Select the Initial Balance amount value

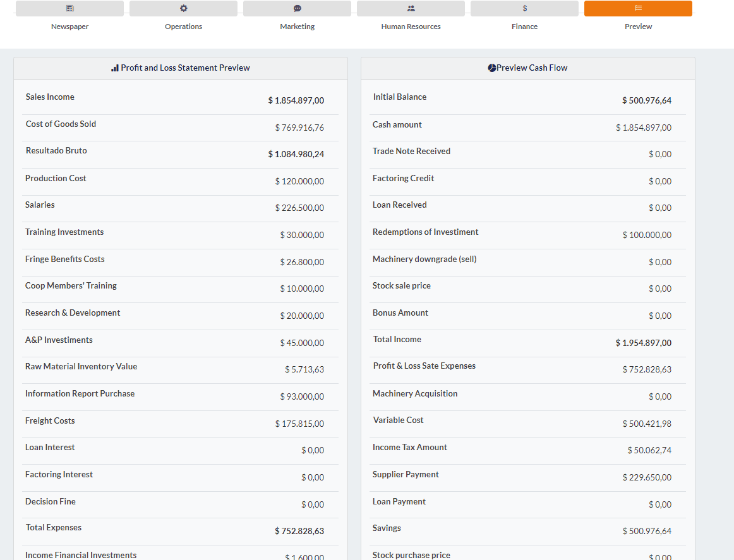[646, 100]
